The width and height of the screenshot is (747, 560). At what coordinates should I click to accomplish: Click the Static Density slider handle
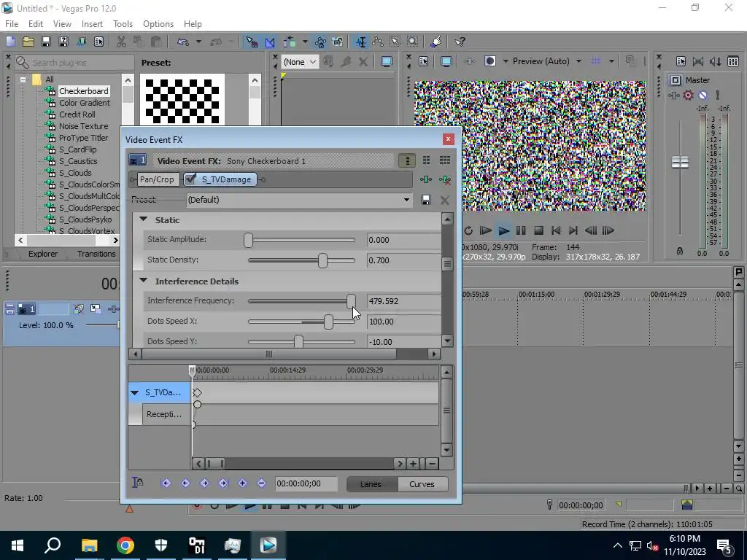323,260
